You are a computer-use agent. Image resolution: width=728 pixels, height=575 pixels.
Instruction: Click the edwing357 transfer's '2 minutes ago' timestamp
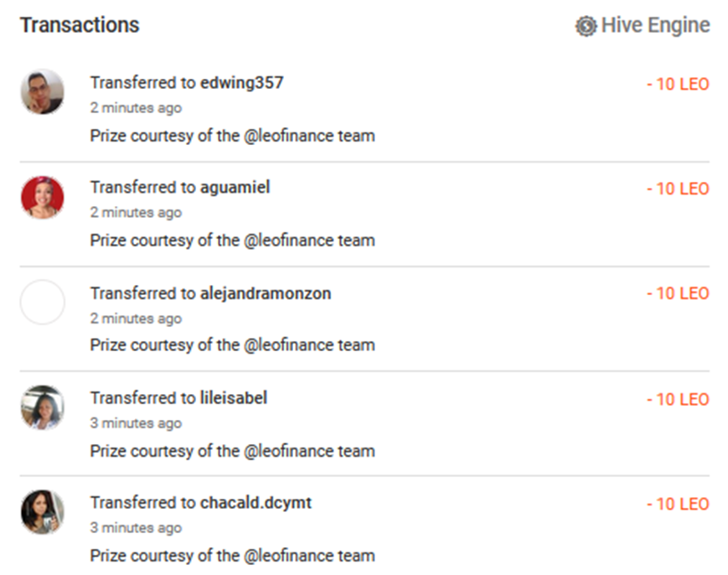[136, 108]
